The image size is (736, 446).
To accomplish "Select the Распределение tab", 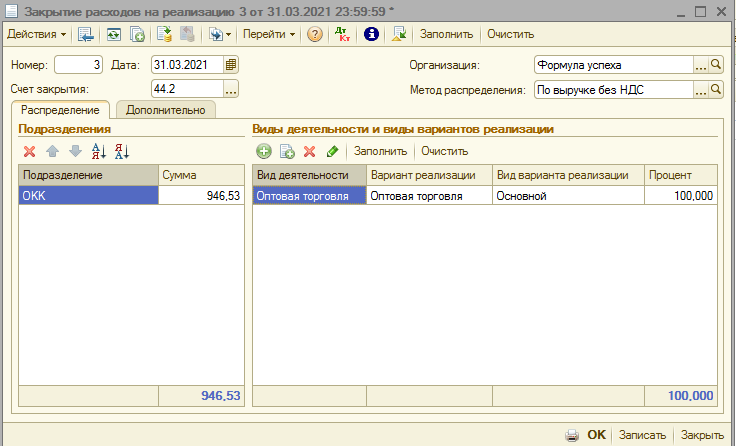I will tap(62, 110).
